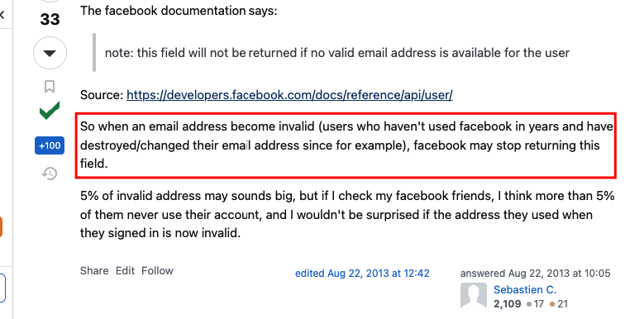The height and width of the screenshot is (319, 644).
Task: Click the +100 bounty badge
Action: [50, 145]
